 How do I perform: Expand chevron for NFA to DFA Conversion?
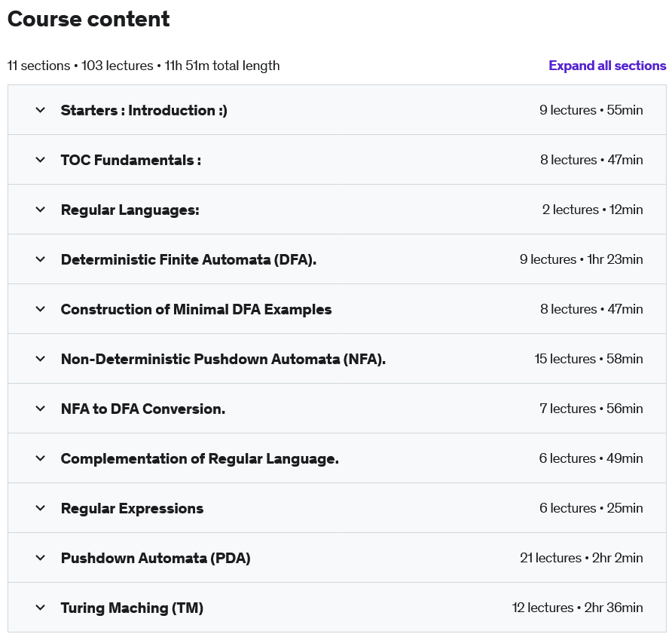click(40, 409)
